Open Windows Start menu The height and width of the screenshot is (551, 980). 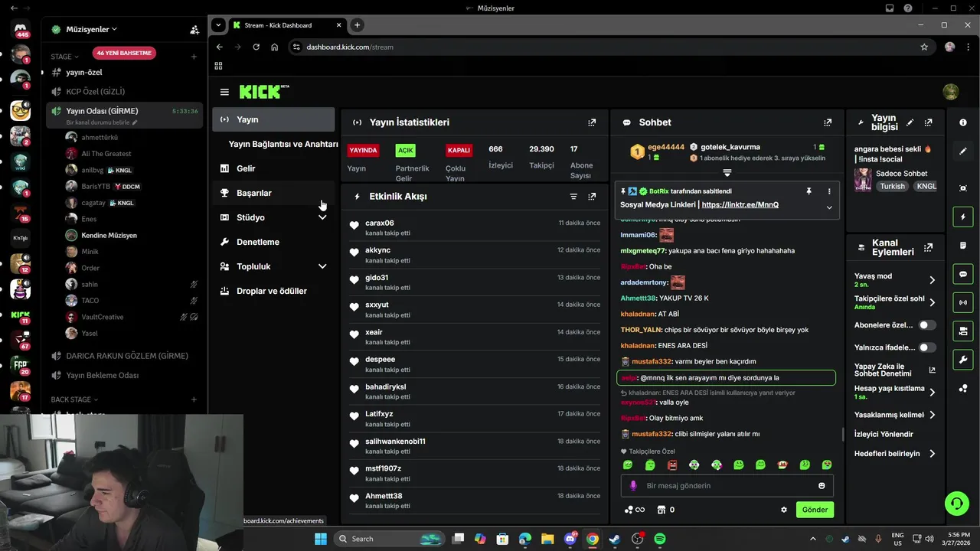point(320,539)
